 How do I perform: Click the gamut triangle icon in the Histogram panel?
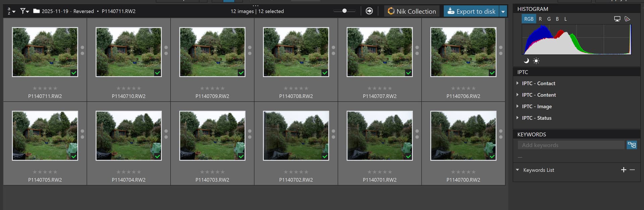click(627, 19)
